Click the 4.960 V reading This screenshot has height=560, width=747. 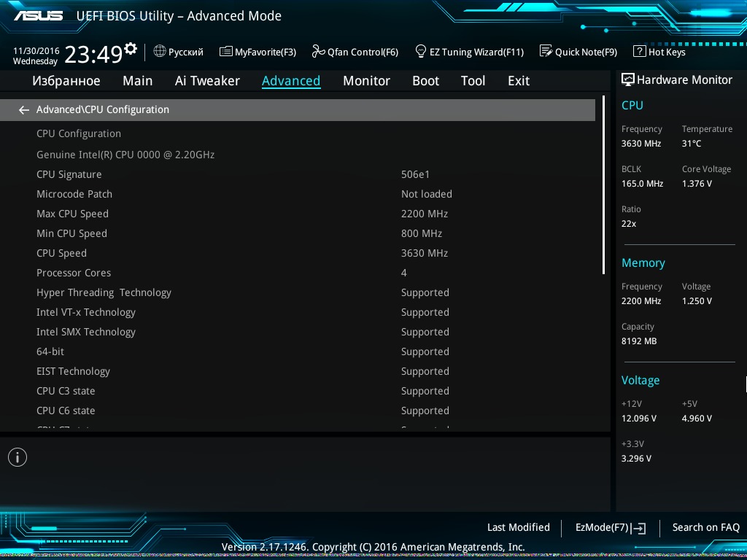tap(697, 419)
